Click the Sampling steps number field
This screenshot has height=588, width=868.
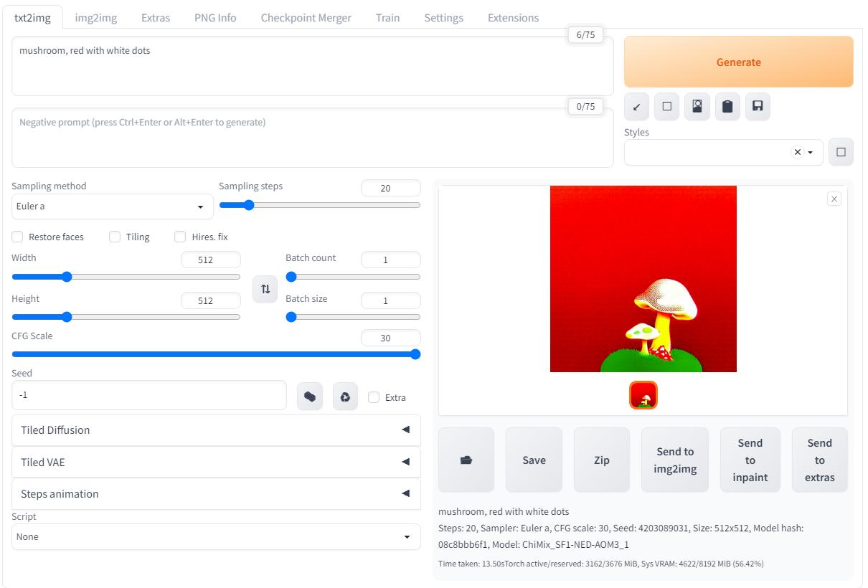pos(391,188)
